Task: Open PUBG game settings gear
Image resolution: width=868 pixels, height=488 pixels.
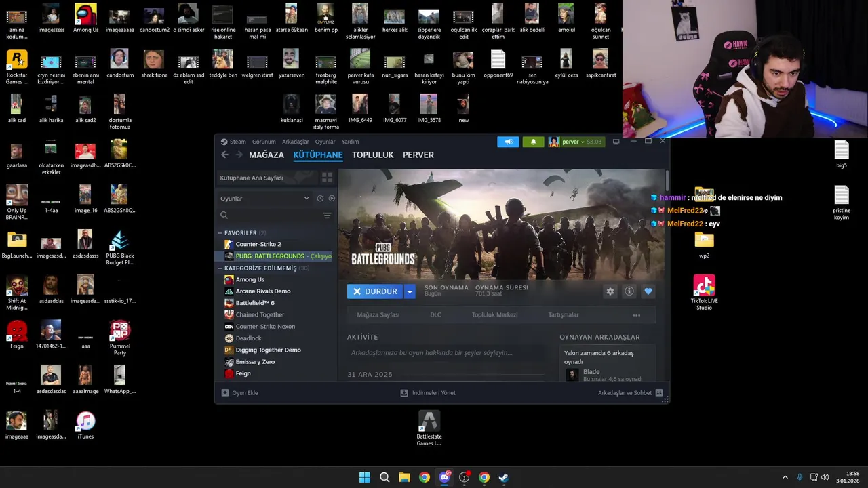Action: tap(610, 291)
